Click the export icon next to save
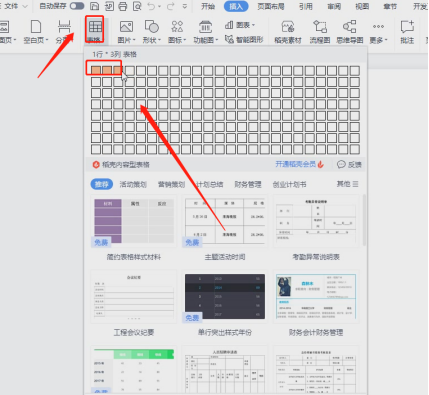Image resolution: width=429 pixels, height=395 pixels. pyautogui.click(x=109, y=6)
